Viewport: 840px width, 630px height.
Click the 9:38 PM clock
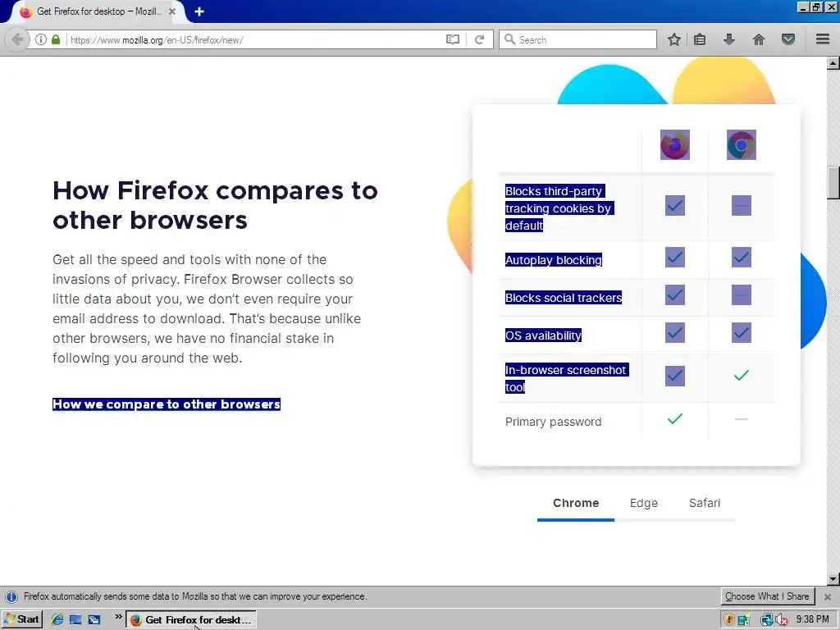812,619
